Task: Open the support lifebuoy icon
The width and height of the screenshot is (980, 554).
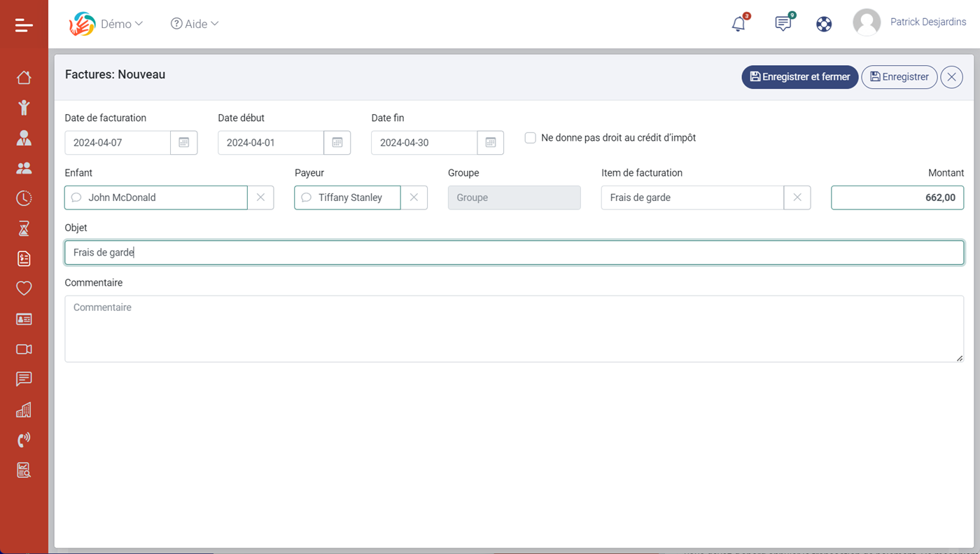Action: pos(824,24)
